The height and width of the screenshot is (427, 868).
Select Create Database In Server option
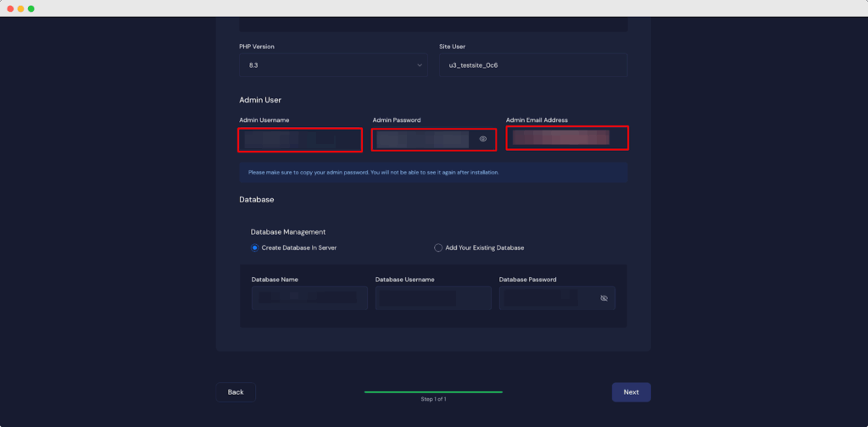[x=255, y=247]
